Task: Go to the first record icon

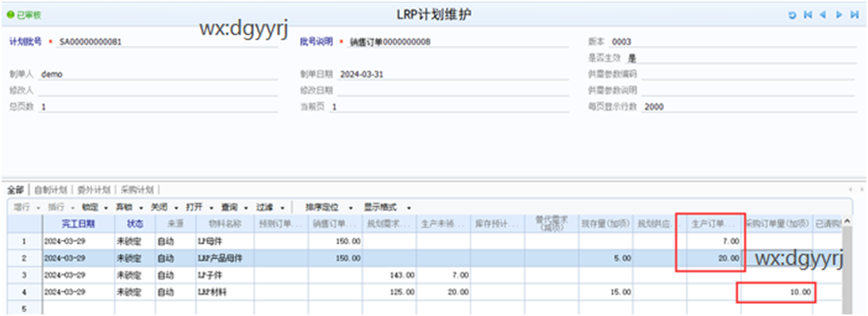Action: [808, 16]
